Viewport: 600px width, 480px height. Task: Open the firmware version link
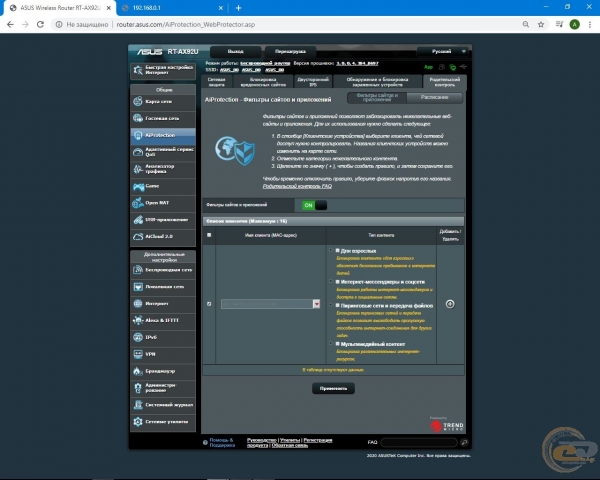point(357,64)
